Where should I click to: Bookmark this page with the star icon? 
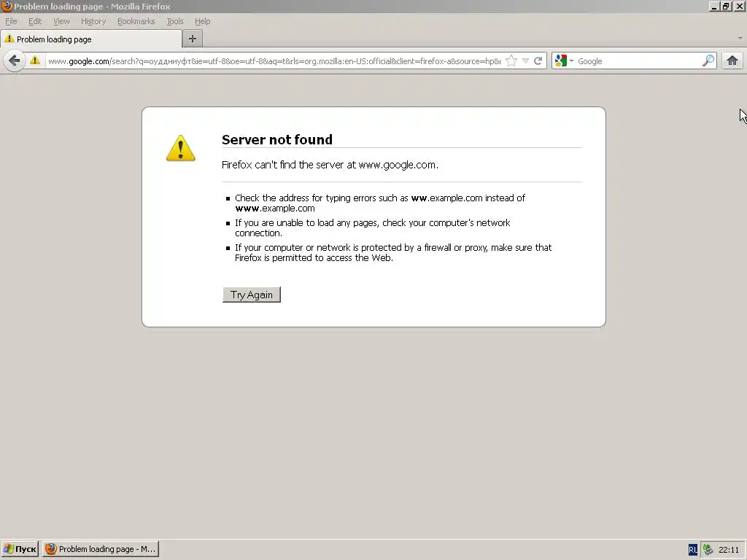tap(511, 61)
